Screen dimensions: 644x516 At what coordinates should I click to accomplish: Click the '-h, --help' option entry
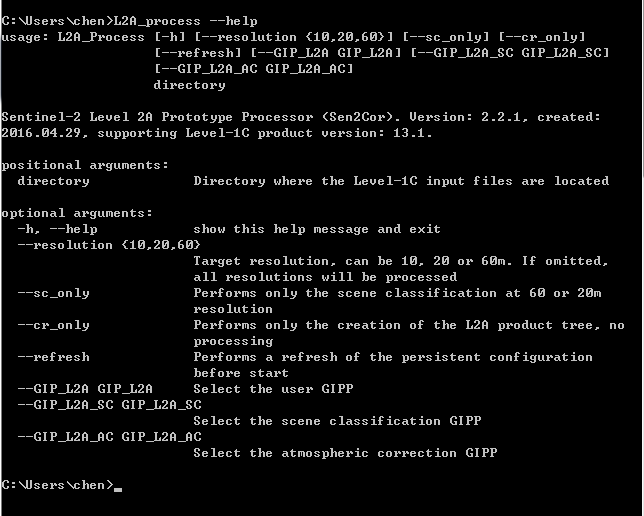click(58, 229)
